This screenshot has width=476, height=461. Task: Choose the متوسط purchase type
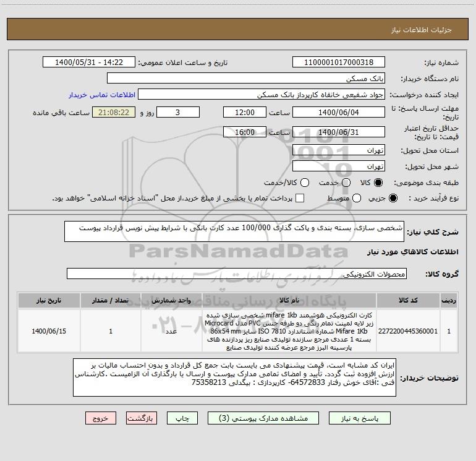(357, 198)
